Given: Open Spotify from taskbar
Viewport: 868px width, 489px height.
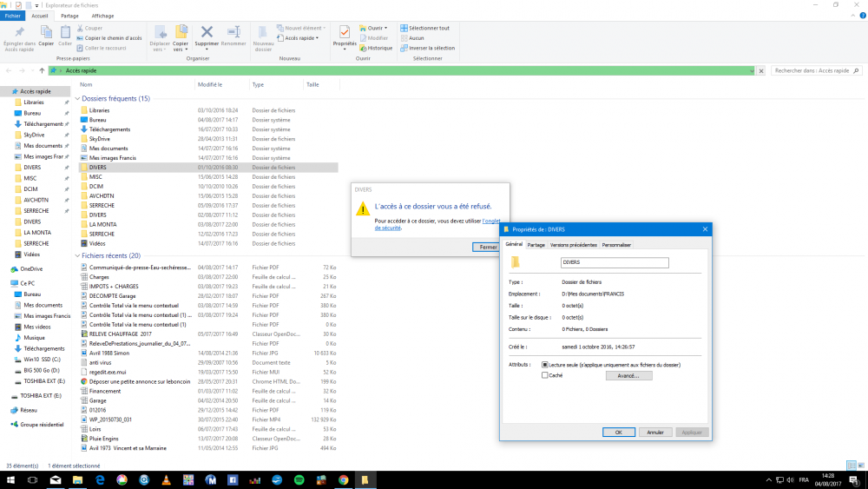Looking at the screenshot, I should [x=299, y=479].
